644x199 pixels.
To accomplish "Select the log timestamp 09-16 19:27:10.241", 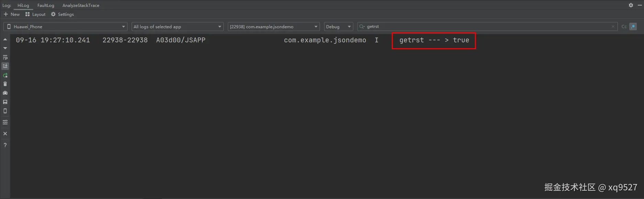I will pos(53,40).
